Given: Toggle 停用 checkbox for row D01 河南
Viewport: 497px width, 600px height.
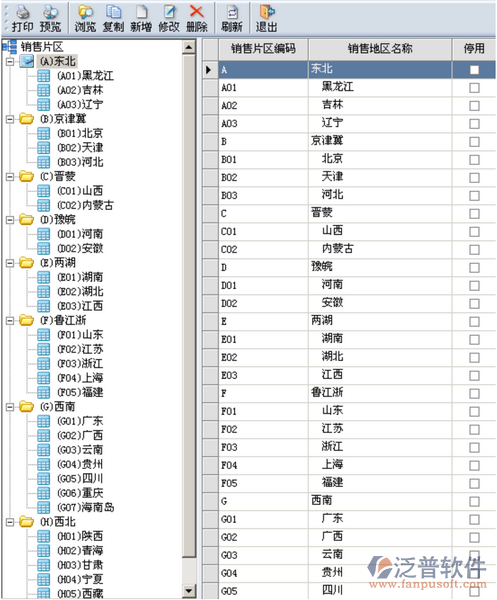Looking at the screenshot, I should click(474, 285).
